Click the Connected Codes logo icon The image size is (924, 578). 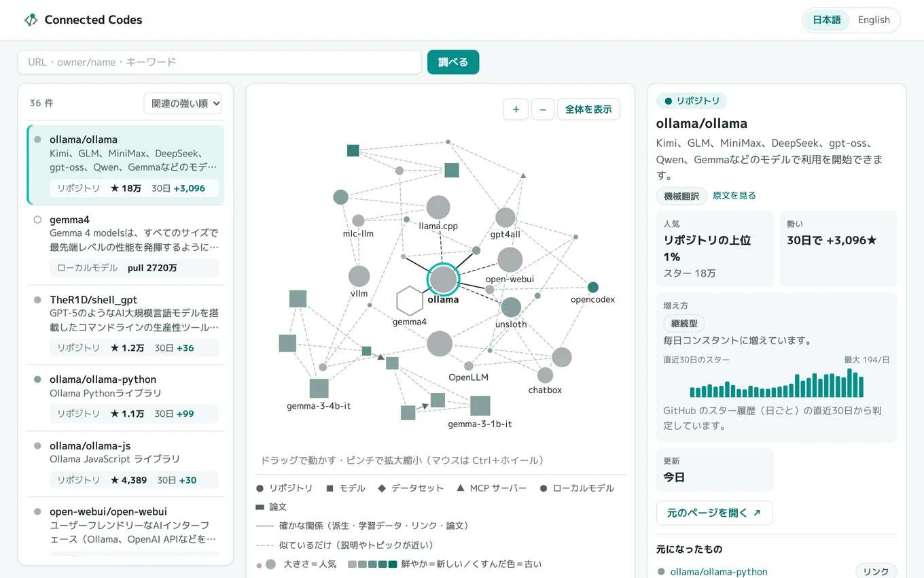pos(31,20)
